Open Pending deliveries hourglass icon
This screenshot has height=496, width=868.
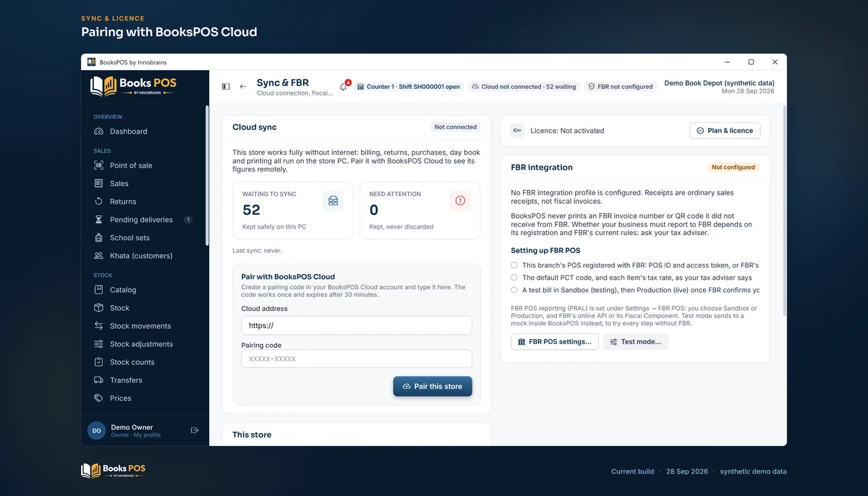pos(98,220)
